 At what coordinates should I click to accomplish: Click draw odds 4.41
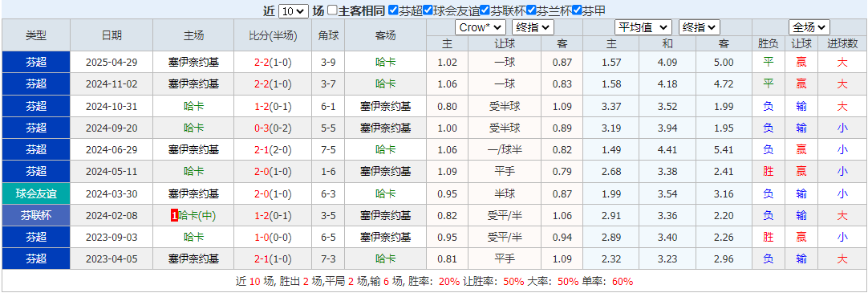click(667, 149)
